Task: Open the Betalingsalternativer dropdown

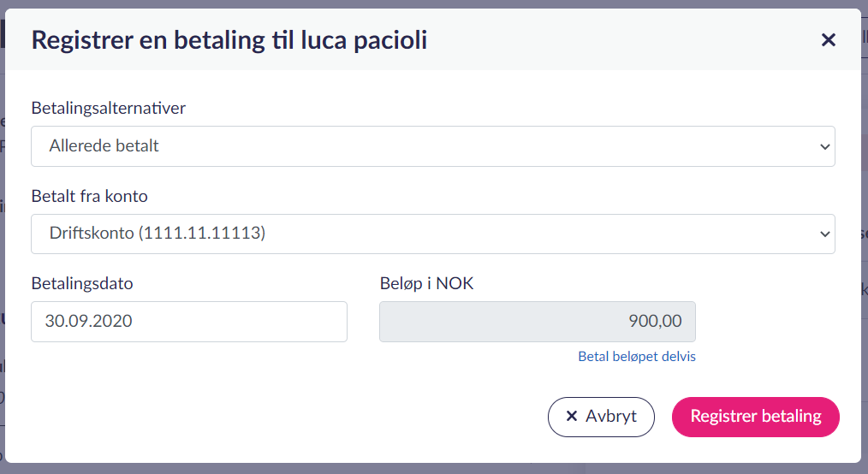Action: 432,146
